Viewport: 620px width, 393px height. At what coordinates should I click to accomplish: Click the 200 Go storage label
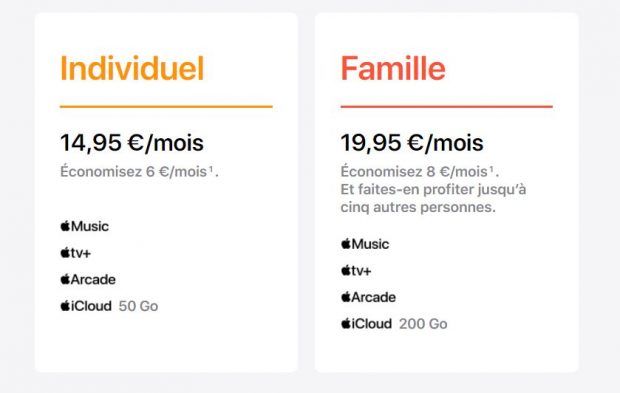click(x=423, y=324)
